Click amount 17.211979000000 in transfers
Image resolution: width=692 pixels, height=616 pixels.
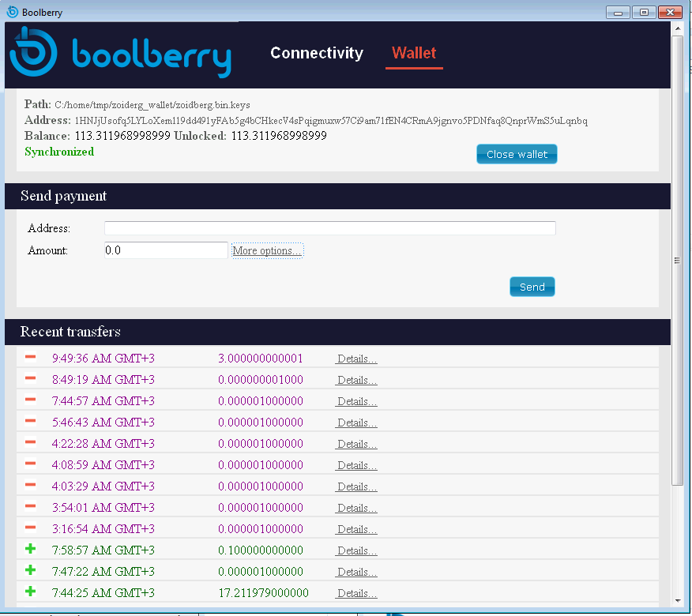point(264,592)
